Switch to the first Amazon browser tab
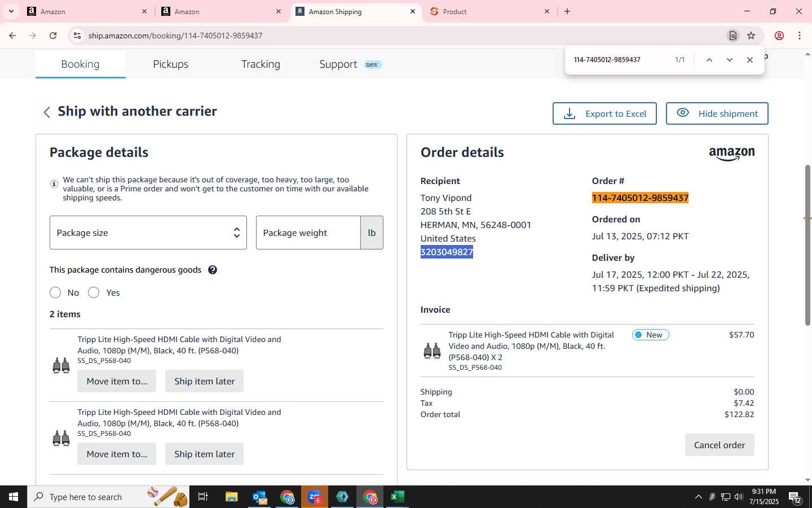This screenshot has height=508, width=812. pos(87,11)
